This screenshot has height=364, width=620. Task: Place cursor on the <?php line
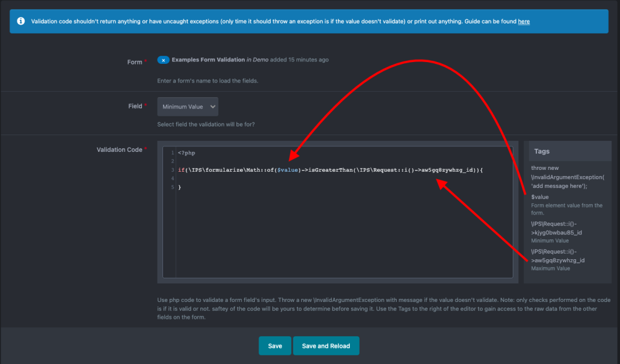coord(187,153)
